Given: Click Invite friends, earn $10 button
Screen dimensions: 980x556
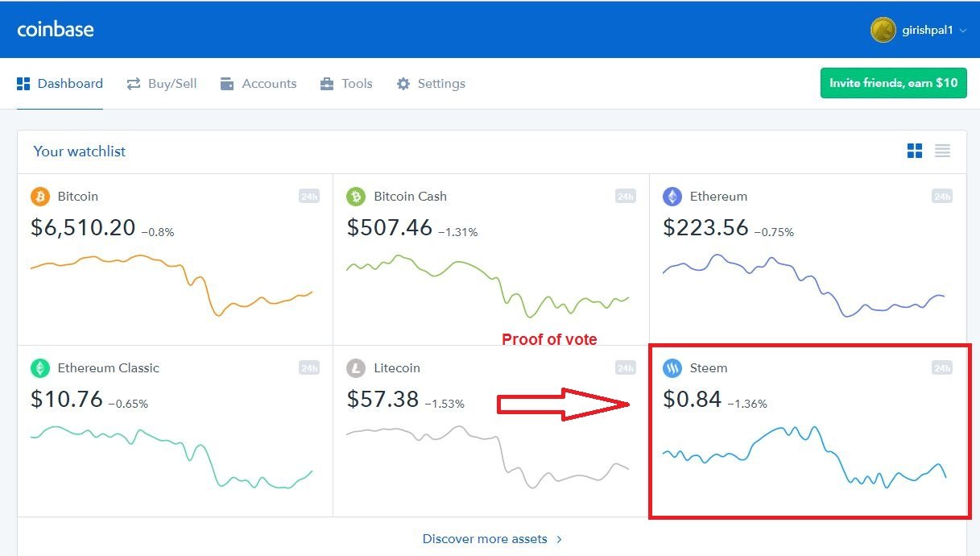Looking at the screenshot, I should click(893, 83).
